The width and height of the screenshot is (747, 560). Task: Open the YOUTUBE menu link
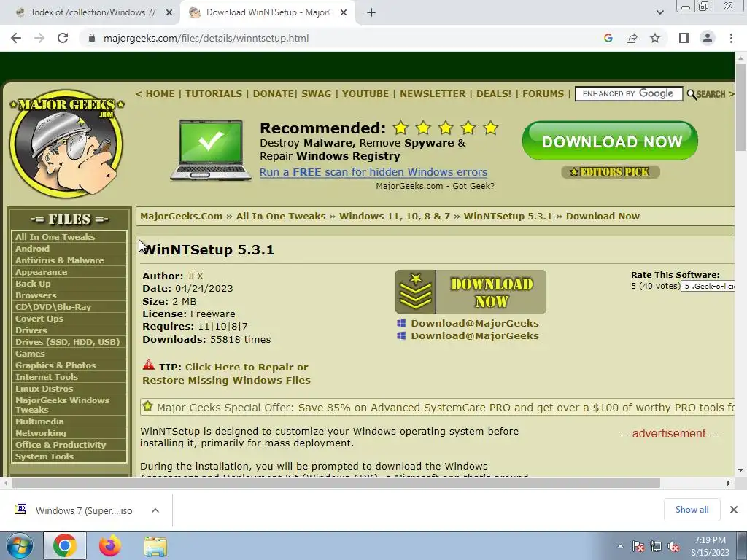click(x=365, y=94)
